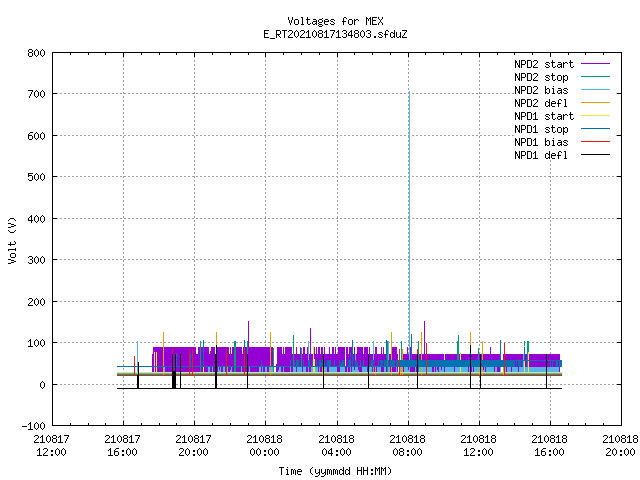This screenshot has height=480, width=640.
Task: Click the 210818 08:00 x-axis tick label
Action: pos(407,446)
